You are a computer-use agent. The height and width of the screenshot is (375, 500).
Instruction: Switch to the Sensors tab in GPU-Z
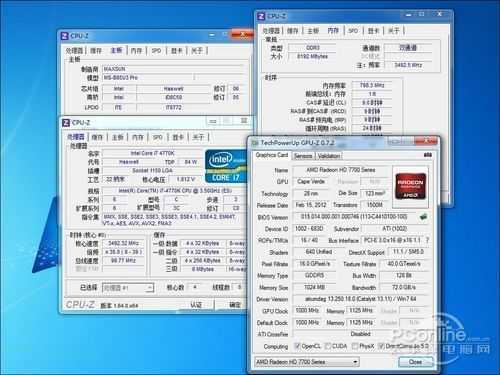point(303,156)
